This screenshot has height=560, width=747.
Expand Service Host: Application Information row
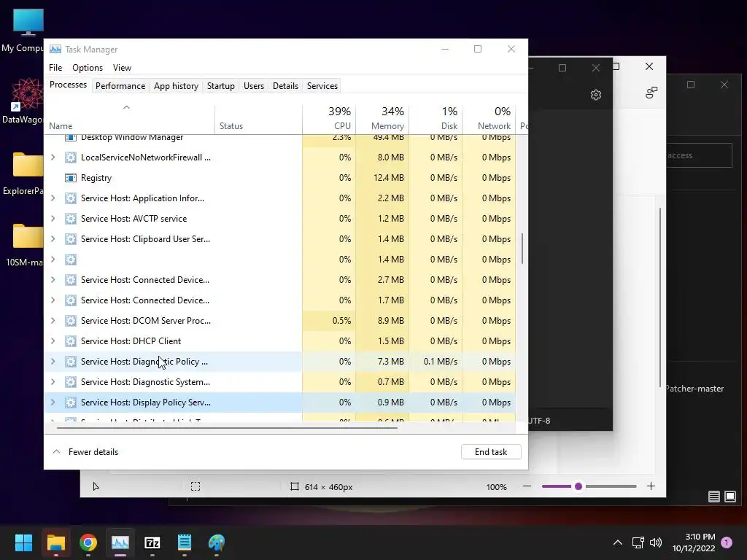click(x=53, y=198)
